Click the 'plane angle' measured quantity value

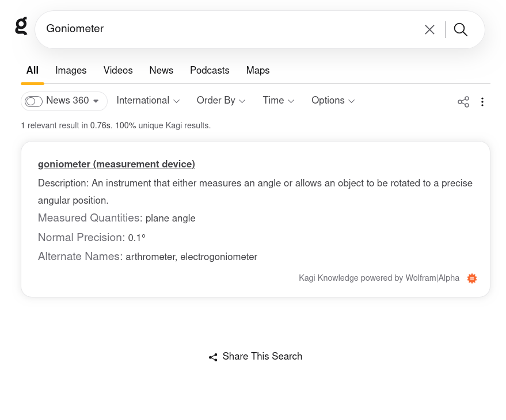[x=170, y=219]
